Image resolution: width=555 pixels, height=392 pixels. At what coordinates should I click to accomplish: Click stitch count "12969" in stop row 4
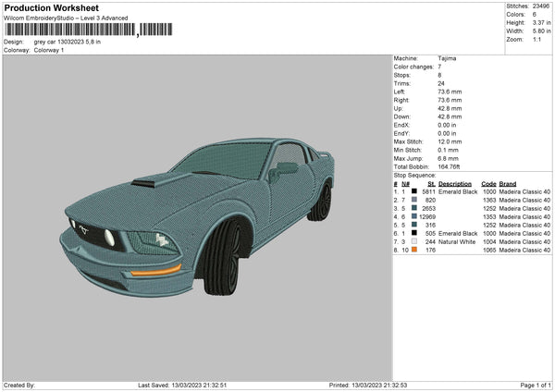click(x=427, y=217)
